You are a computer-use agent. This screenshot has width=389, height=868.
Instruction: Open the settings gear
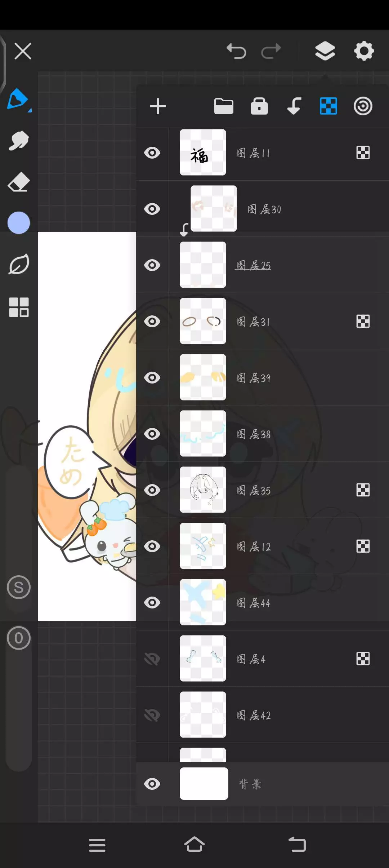pos(364,51)
